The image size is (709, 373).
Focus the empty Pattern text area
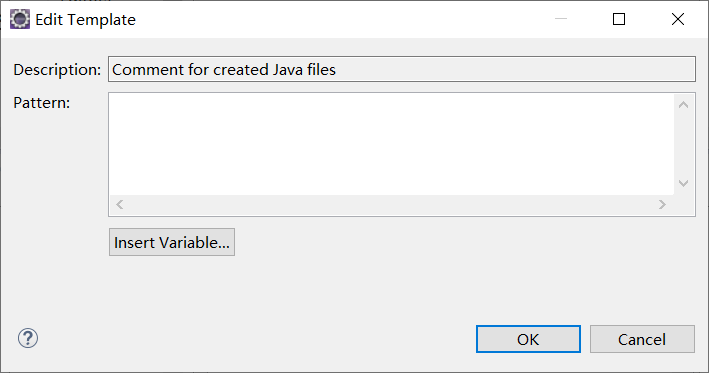[392, 144]
